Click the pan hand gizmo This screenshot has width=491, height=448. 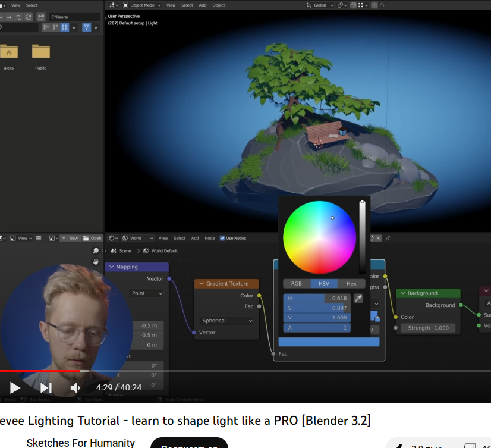[96, 261]
